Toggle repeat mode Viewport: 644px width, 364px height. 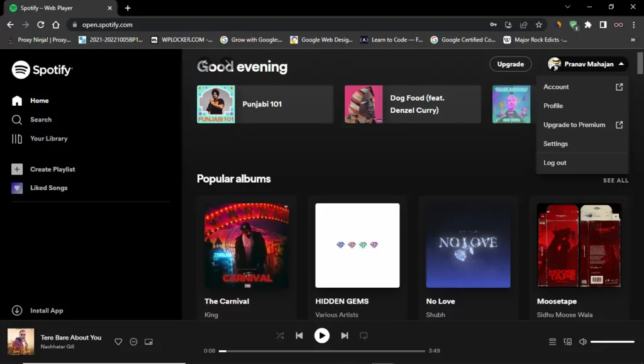[x=364, y=336]
